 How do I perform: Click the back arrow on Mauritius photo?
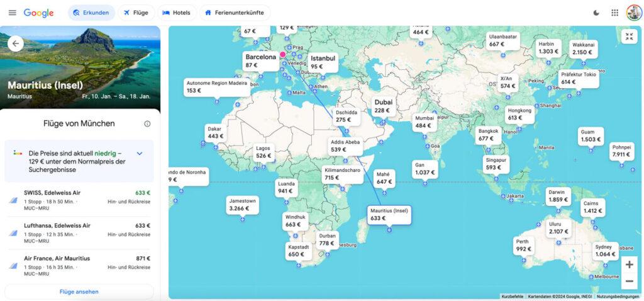pyautogui.click(x=16, y=43)
